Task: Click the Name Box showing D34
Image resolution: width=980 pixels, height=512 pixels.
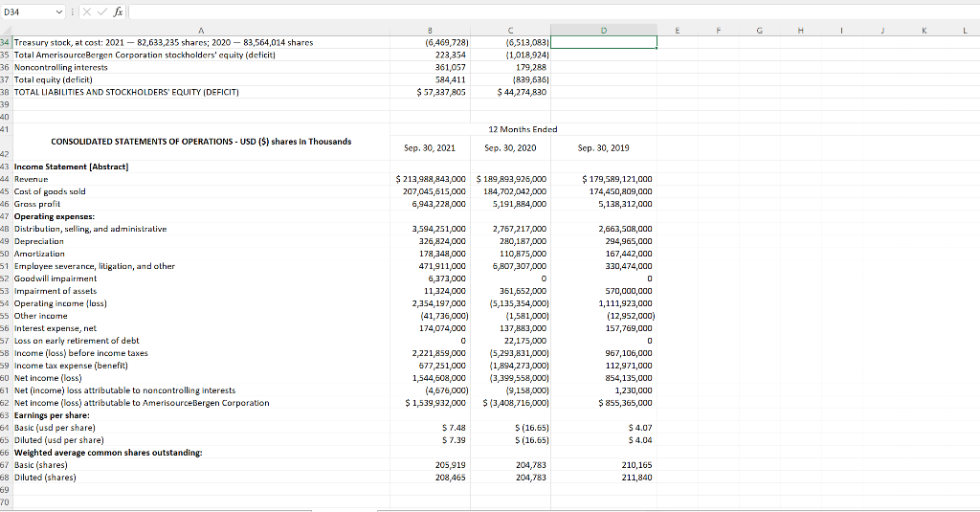Action: click(28, 11)
